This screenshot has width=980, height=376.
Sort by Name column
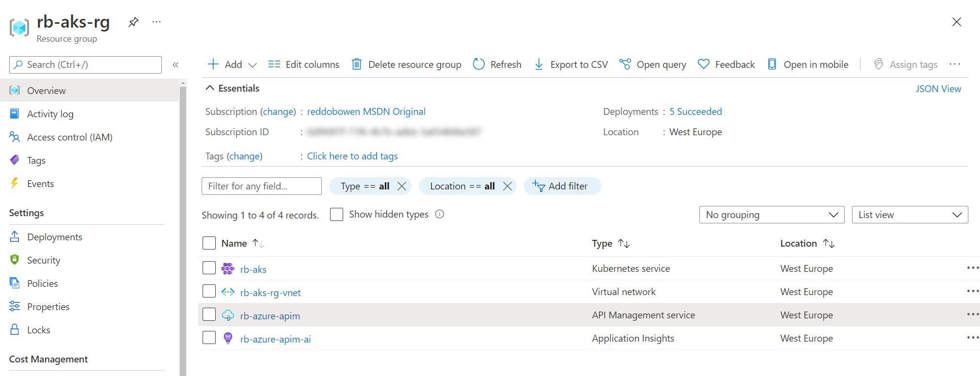[x=242, y=243]
